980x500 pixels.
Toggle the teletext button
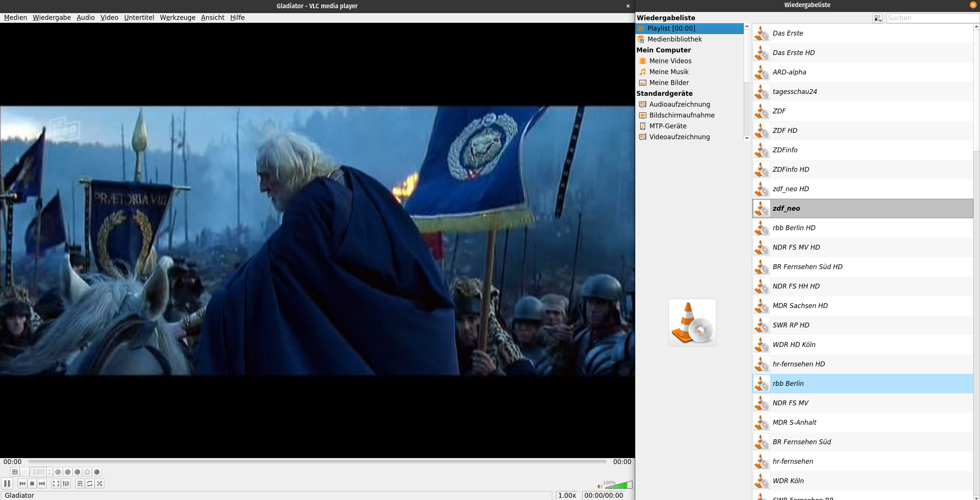pos(15,472)
